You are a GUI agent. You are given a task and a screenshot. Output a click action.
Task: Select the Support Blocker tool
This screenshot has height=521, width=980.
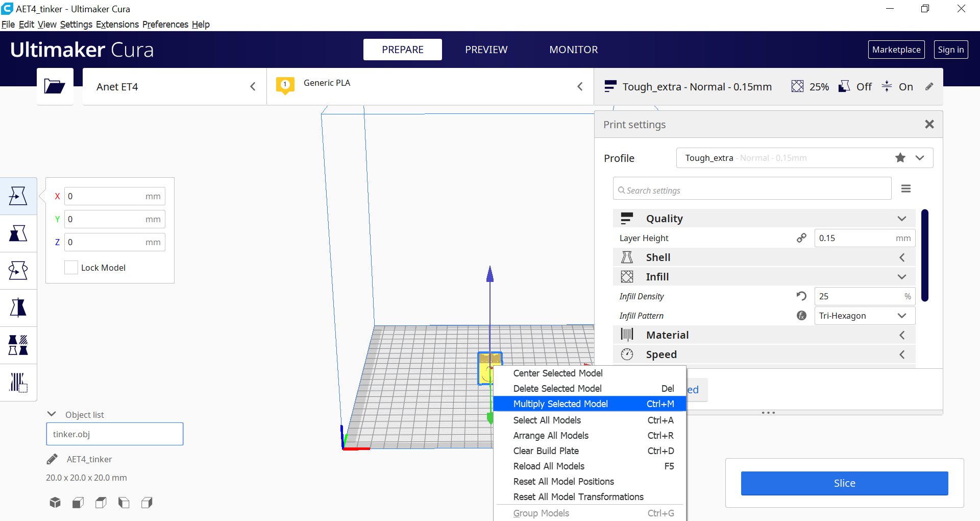18,383
